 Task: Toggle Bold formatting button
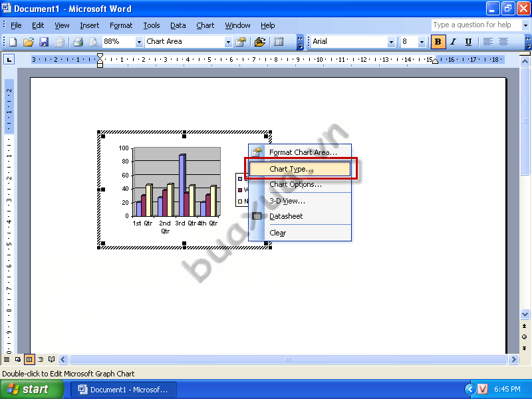coord(438,42)
